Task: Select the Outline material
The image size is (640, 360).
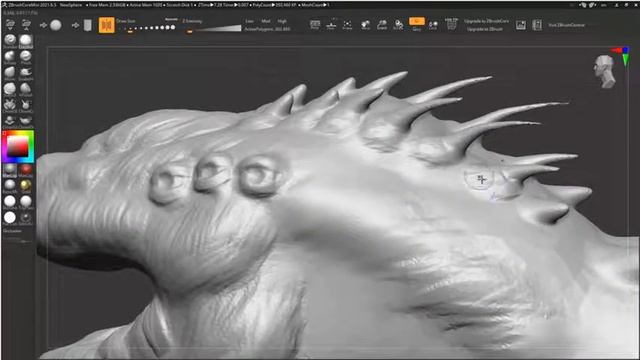Action: [x=26, y=218]
